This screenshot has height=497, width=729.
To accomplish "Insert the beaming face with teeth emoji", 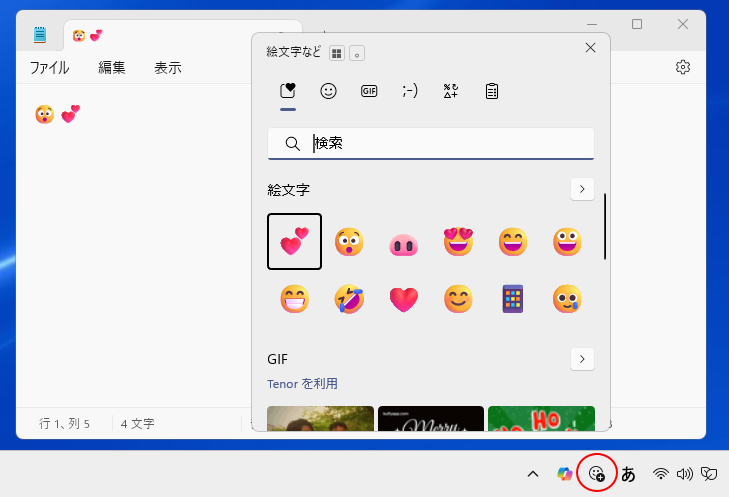I will 294,299.
